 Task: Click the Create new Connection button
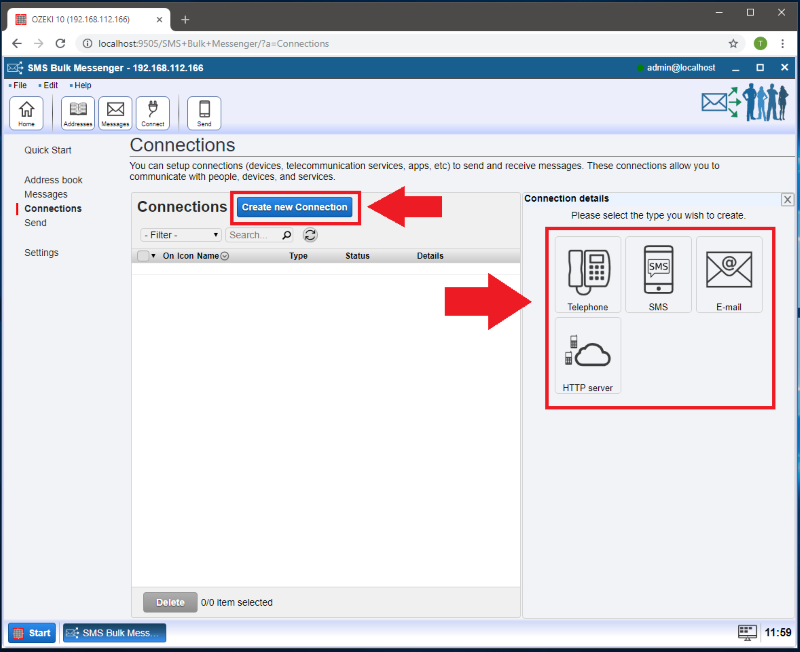(x=295, y=207)
